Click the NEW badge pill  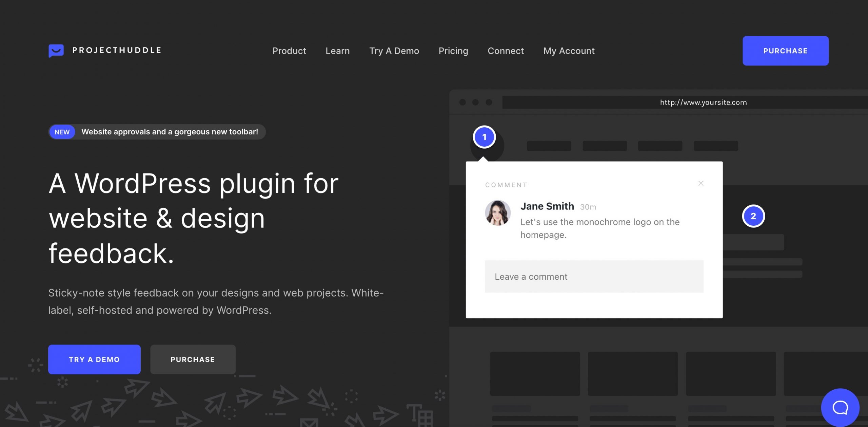pyautogui.click(x=62, y=132)
